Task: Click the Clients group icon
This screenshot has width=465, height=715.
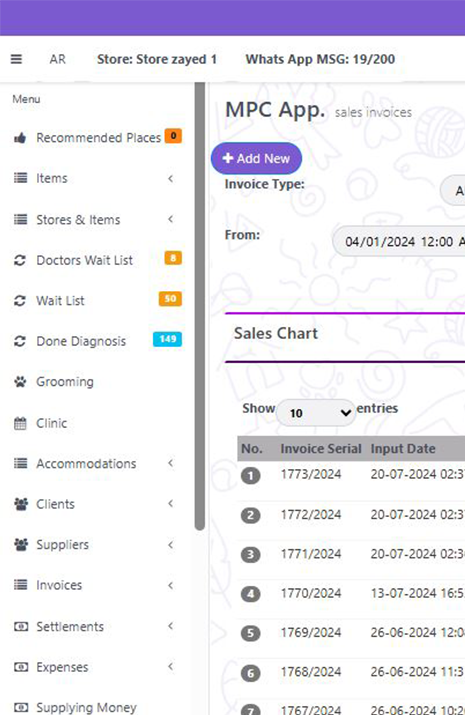Action: click(x=21, y=504)
